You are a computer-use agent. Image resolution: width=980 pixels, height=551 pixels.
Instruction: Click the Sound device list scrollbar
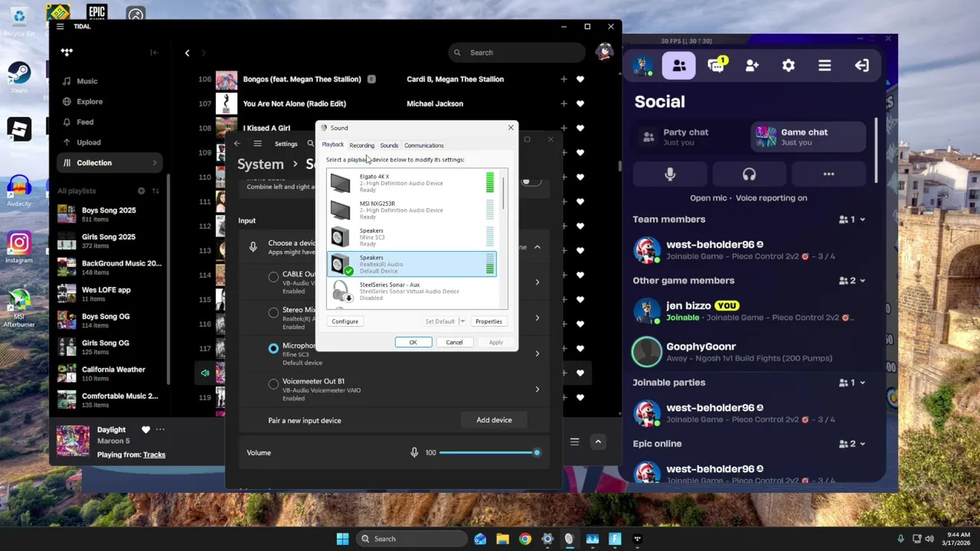coord(503,193)
